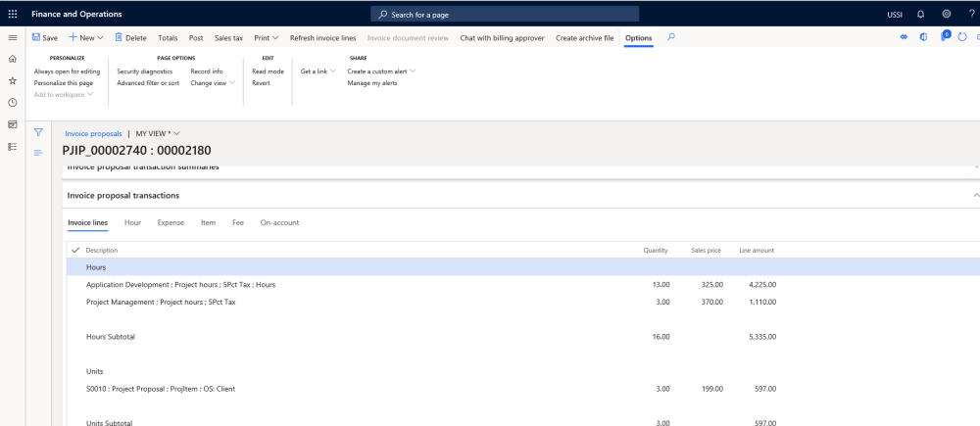The width and height of the screenshot is (980, 426).
Task: Expand Change view dropdown
Action: coord(213,82)
